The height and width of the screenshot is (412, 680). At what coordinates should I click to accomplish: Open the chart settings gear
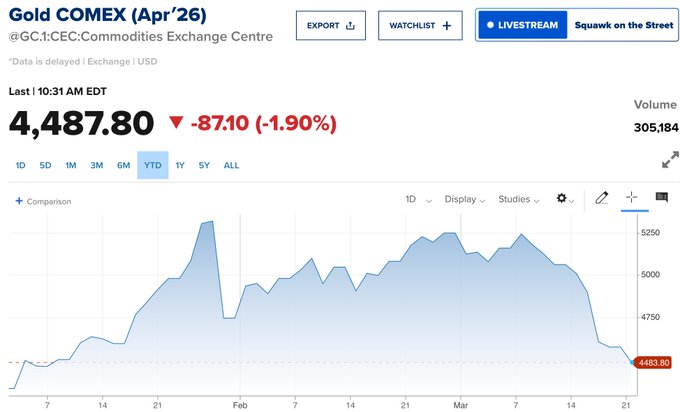pos(562,198)
